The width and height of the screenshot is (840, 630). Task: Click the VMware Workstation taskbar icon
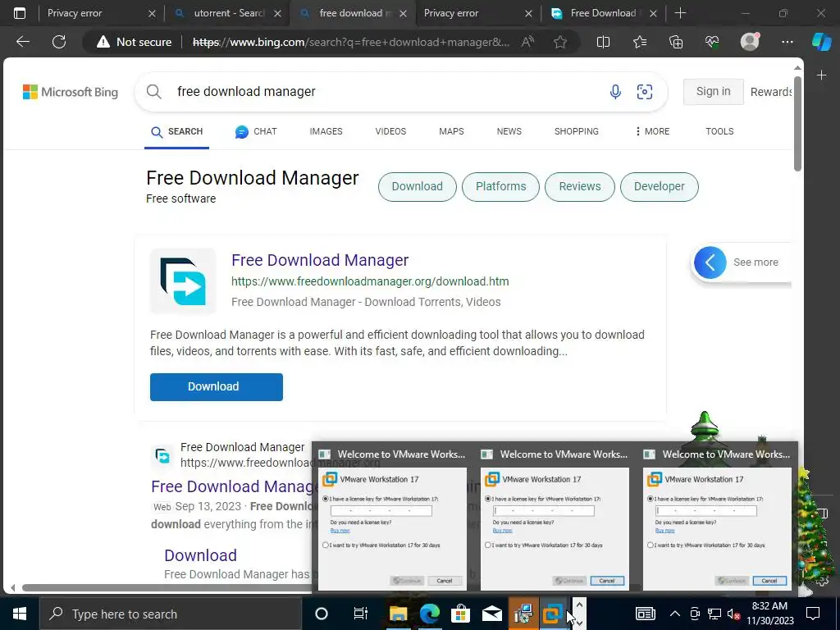pyautogui.click(x=553, y=614)
